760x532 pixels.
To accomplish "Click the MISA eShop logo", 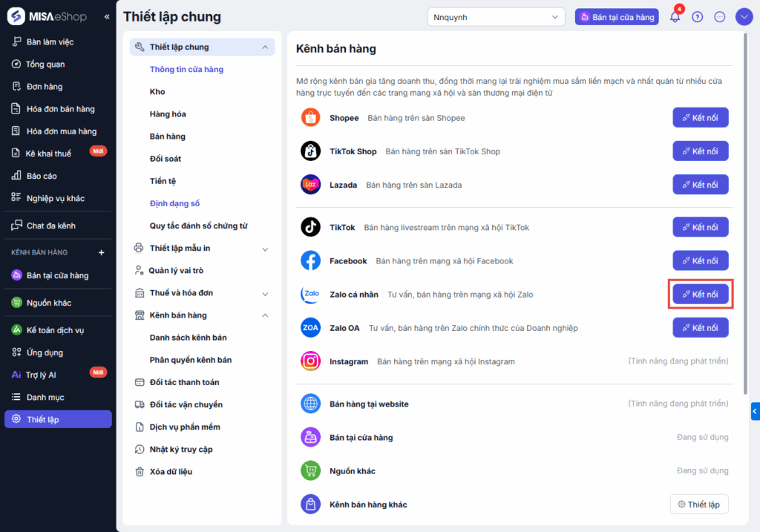I will click(47, 16).
